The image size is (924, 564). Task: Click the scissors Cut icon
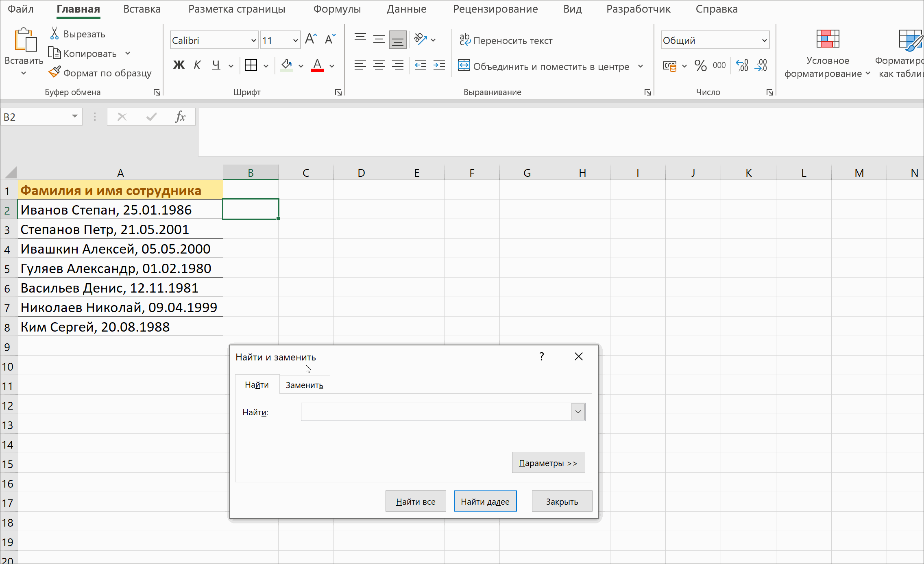point(54,34)
